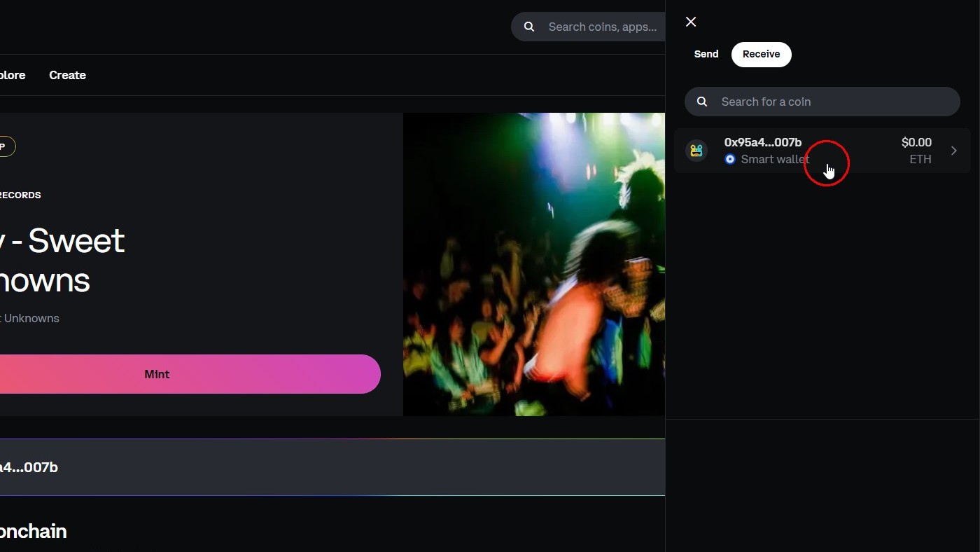Click the 'Unknowns' subtitle text
The image size is (980, 552).
(x=31, y=318)
